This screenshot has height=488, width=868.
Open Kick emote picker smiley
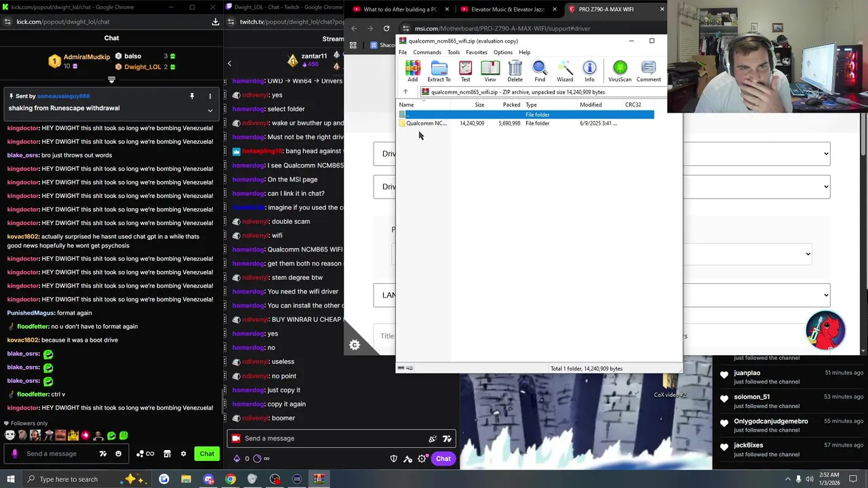pyautogui.click(x=119, y=453)
